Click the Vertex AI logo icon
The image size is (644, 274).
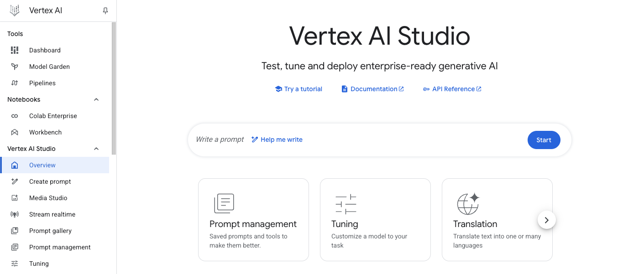point(15,10)
